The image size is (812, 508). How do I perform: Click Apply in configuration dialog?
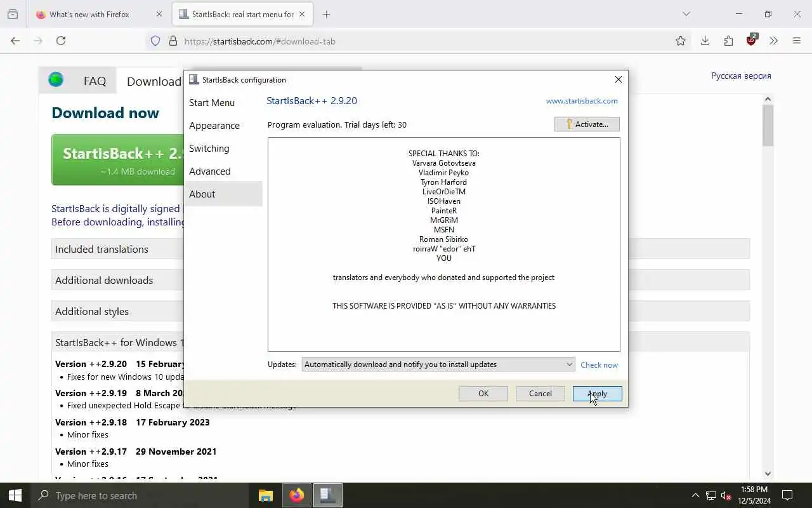pos(597,393)
